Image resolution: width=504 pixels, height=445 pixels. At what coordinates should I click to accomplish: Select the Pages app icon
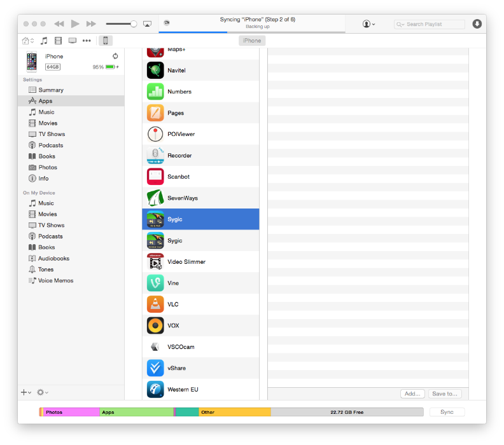[x=155, y=113]
